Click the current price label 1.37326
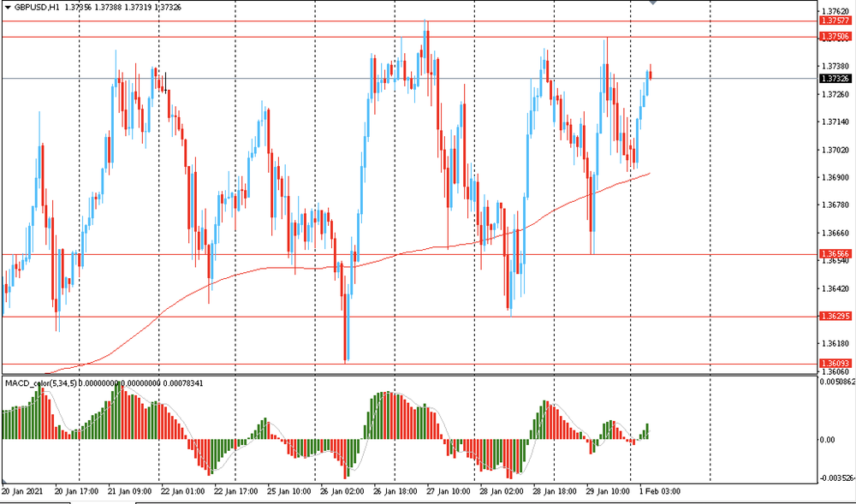 pos(834,79)
